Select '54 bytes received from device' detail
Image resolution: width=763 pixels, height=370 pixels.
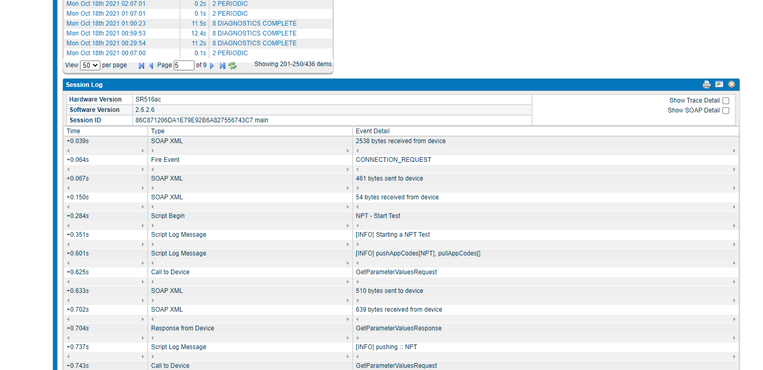[397, 197]
